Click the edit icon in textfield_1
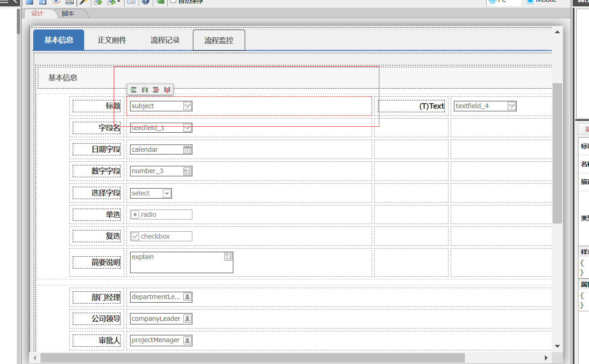 [187, 128]
